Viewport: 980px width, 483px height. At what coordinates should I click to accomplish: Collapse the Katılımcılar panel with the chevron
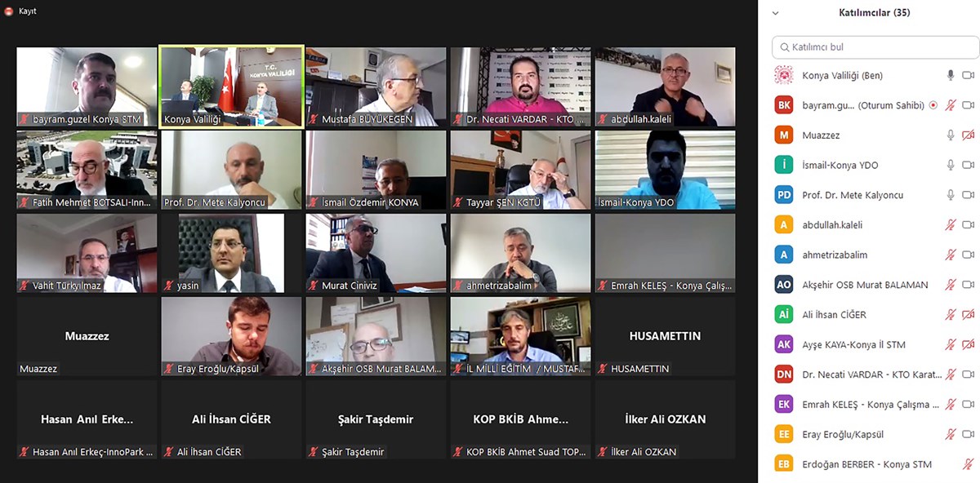(x=775, y=13)
